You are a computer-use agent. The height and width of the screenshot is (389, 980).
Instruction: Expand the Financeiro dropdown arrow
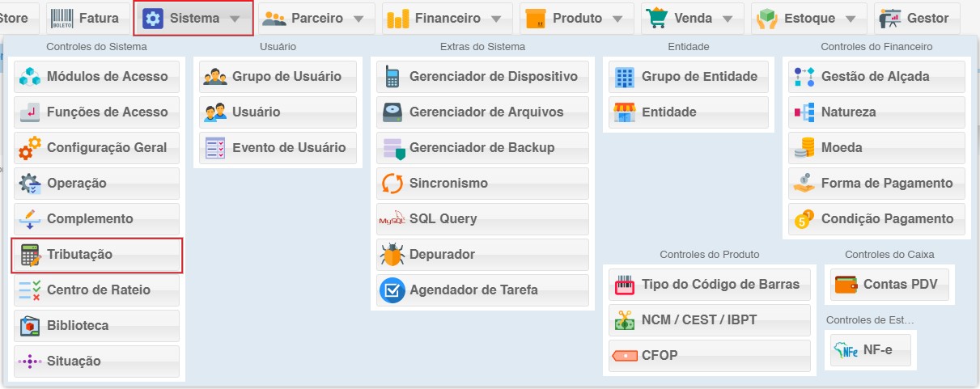click(x=496, y=19)
